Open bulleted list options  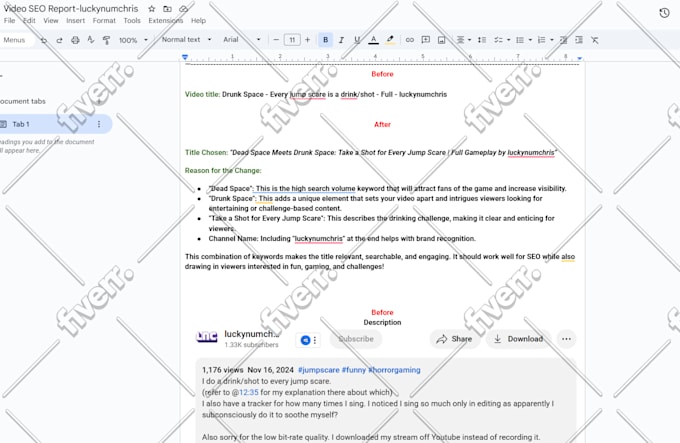[x=523, y=40]
